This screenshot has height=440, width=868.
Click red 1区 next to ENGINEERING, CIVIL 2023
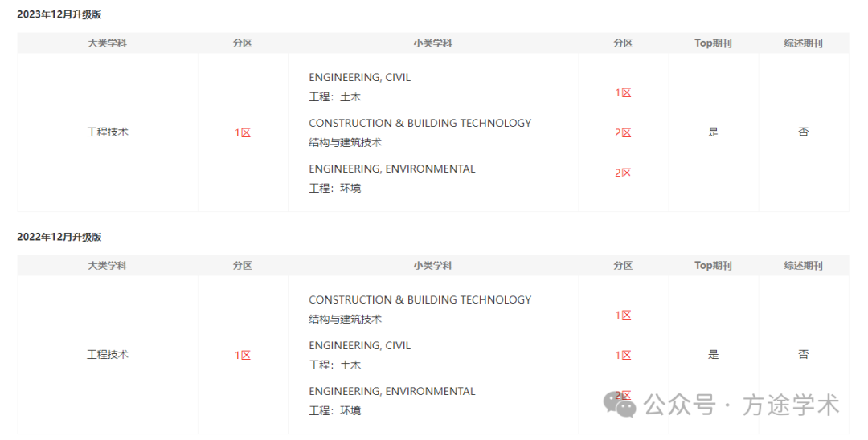coord(623,93)
